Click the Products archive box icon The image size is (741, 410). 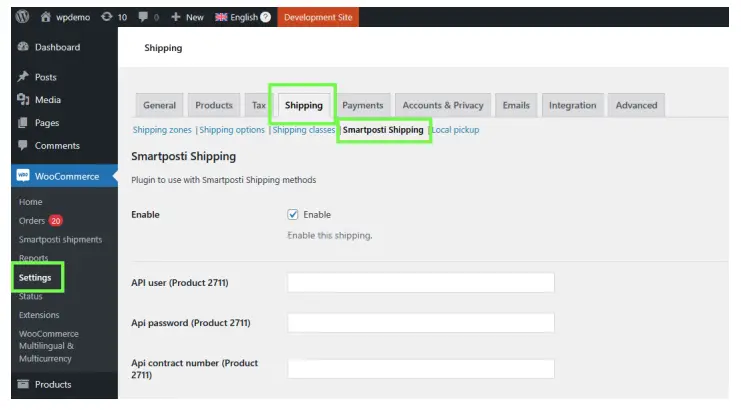point(23,384)
